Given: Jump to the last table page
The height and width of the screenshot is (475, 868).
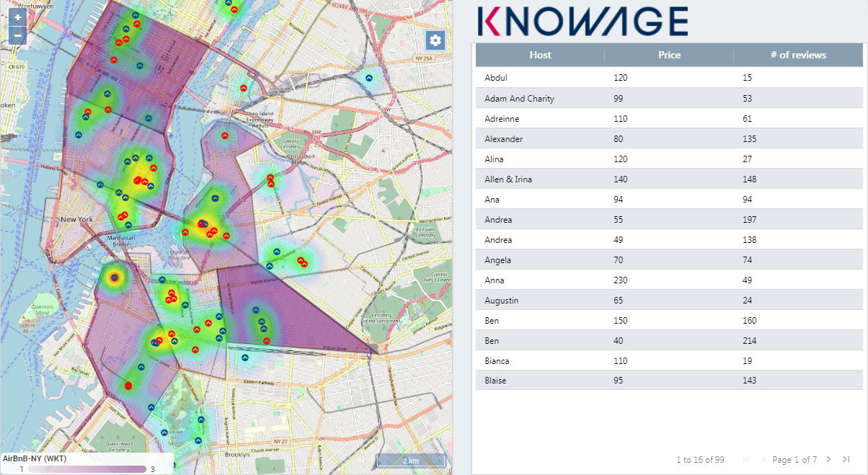Looking at the screenshot, I should [846, 459].
